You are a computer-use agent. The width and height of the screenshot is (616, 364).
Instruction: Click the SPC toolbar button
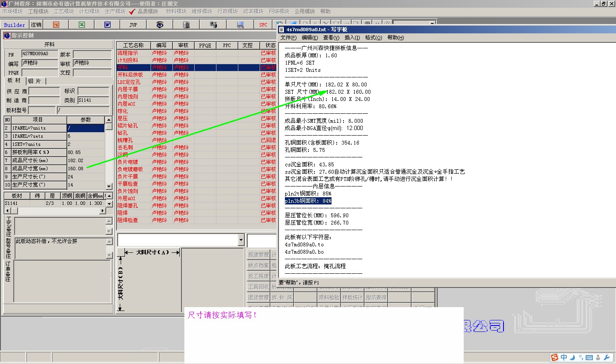[263, 25]
